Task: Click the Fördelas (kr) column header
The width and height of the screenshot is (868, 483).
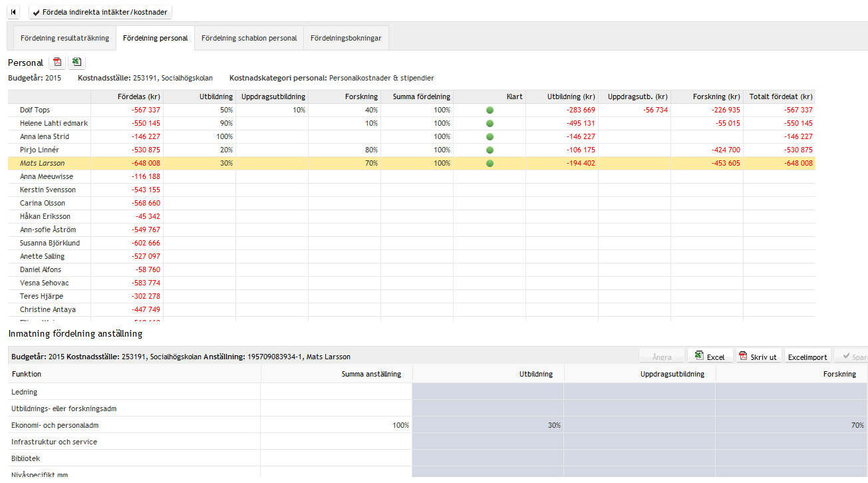Action: tap(126, 96)
